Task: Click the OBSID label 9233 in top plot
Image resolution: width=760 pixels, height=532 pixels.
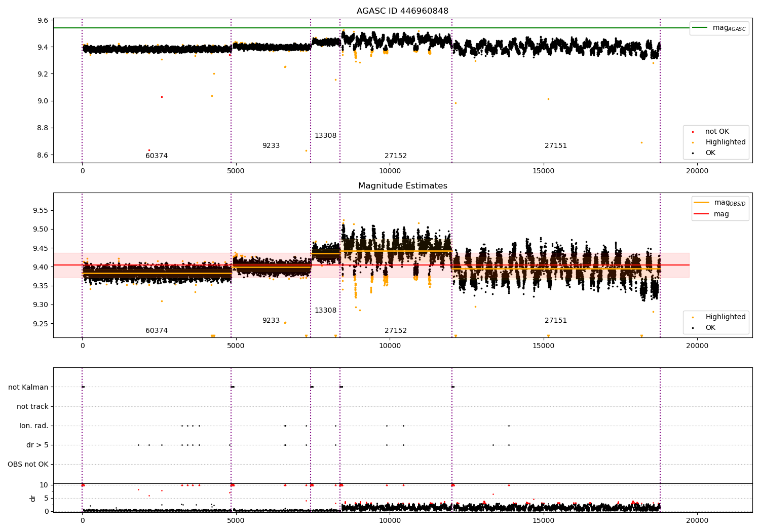Action: [x=271, y=146]
